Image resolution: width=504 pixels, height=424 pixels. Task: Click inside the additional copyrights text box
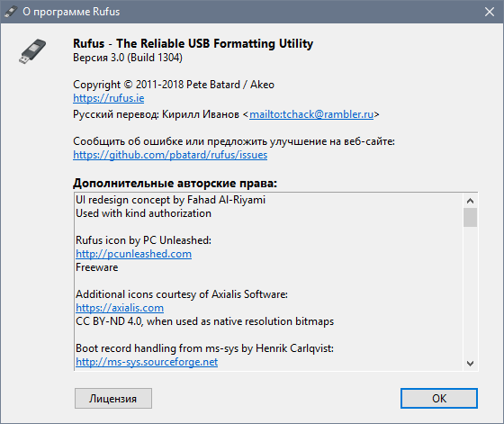[x=269, y=282]
